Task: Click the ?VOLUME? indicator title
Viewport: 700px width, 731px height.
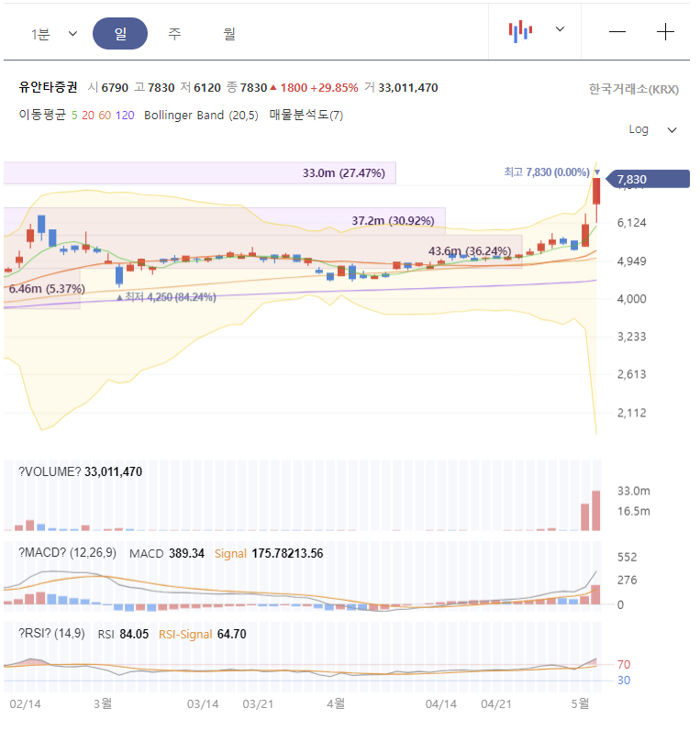Action: 50,471
